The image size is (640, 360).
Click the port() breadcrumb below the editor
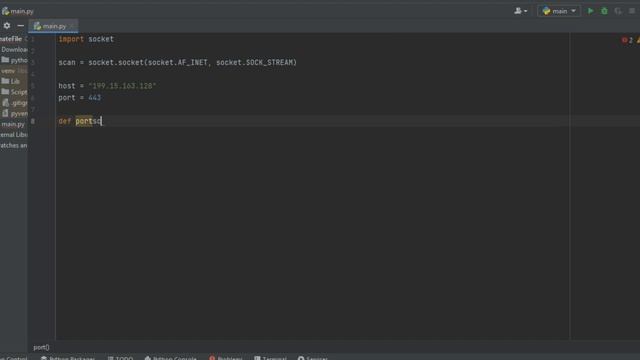[x=41, y=347]
